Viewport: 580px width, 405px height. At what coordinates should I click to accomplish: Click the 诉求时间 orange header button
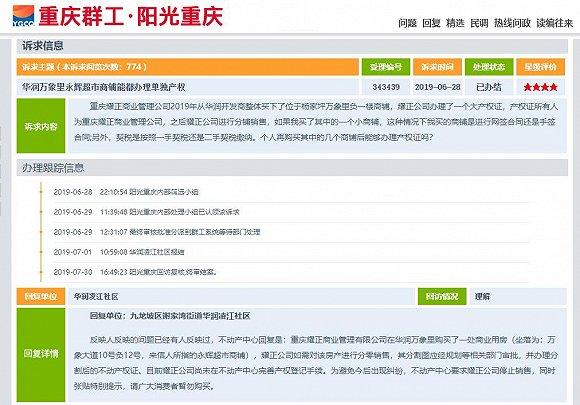click(x=437, y=67)
